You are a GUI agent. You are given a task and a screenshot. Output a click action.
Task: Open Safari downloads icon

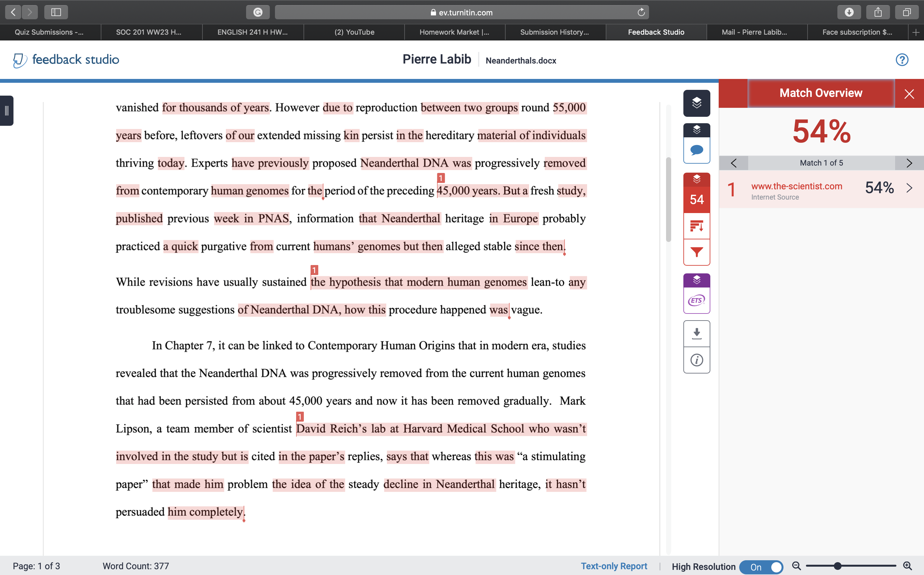849,12
